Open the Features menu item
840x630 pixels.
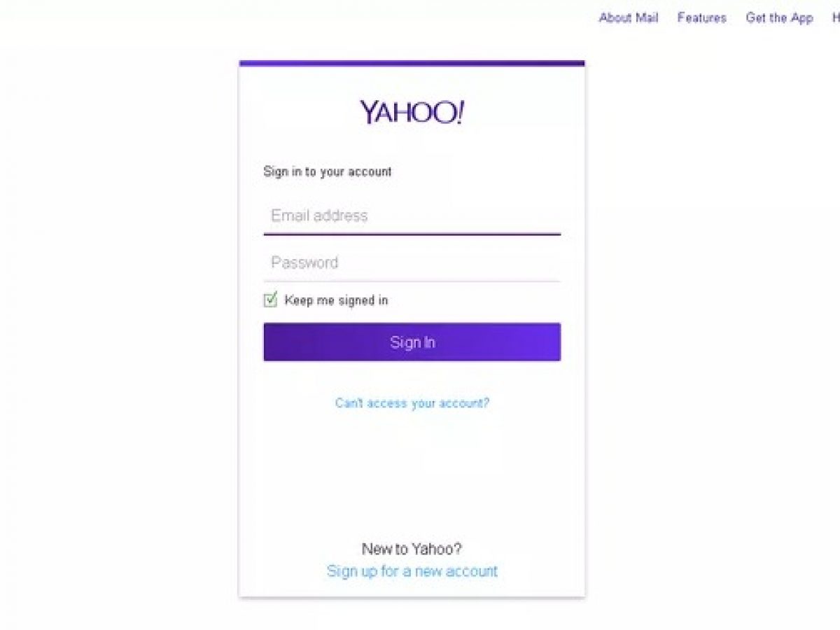[x=702, y=17]
